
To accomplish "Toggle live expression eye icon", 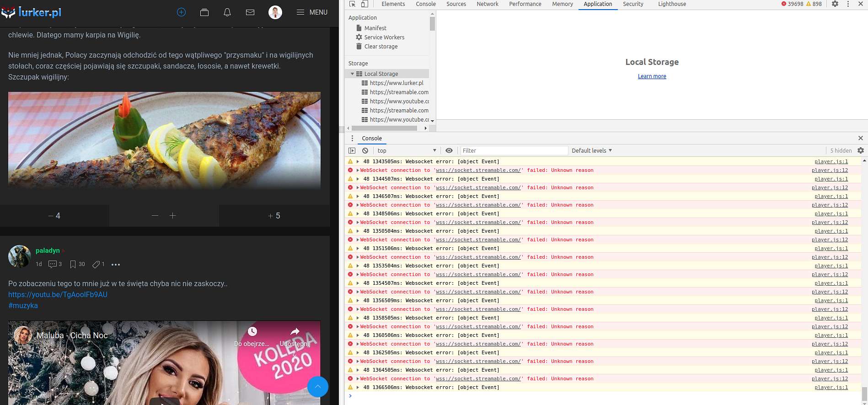I will [449, 150].
